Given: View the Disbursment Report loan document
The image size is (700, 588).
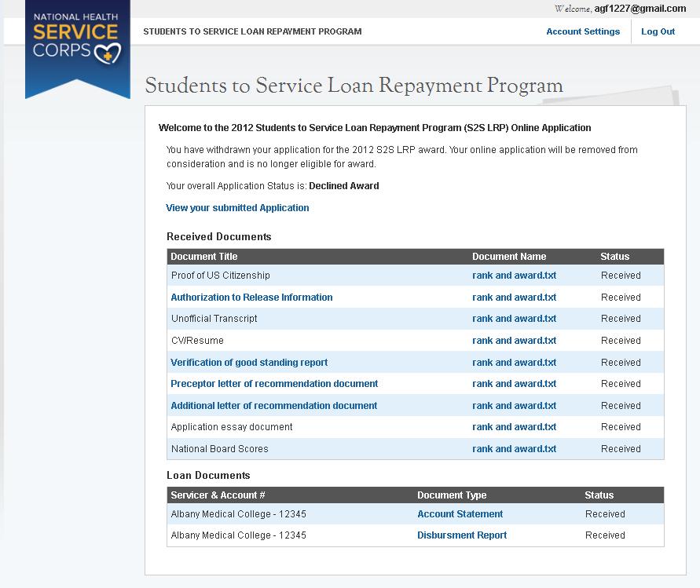Looking at the screenshot, I should 462,535.
